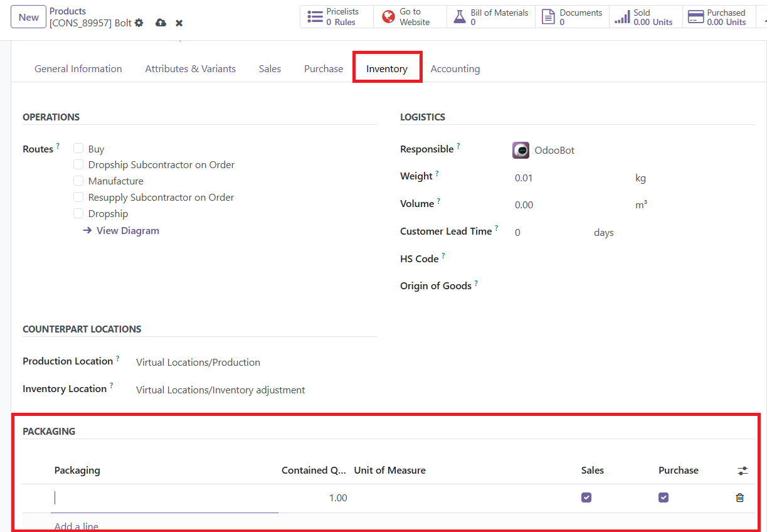
Task: Select the Inventory tab
Action: pyautogui.click(x=387, y=69)
